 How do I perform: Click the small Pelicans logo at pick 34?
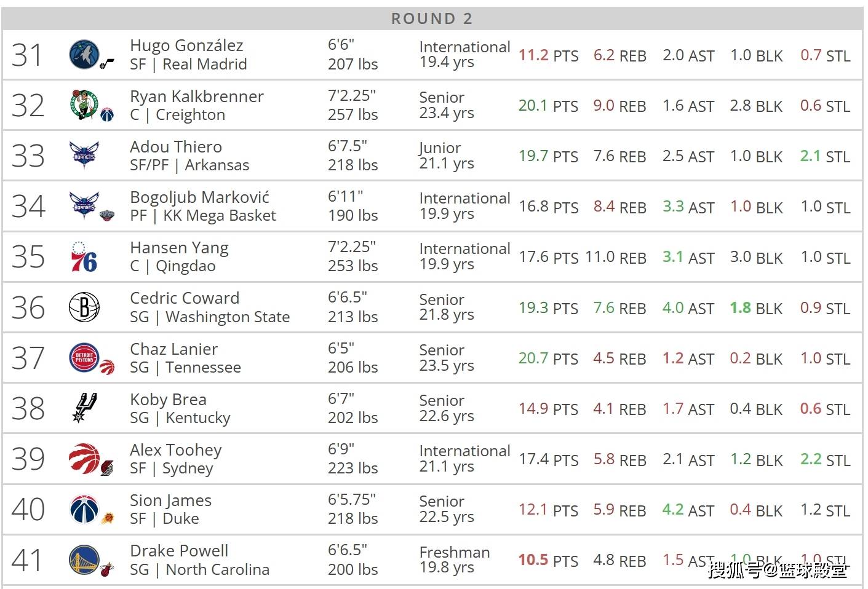pyautogui.click(x=107, y=215)
